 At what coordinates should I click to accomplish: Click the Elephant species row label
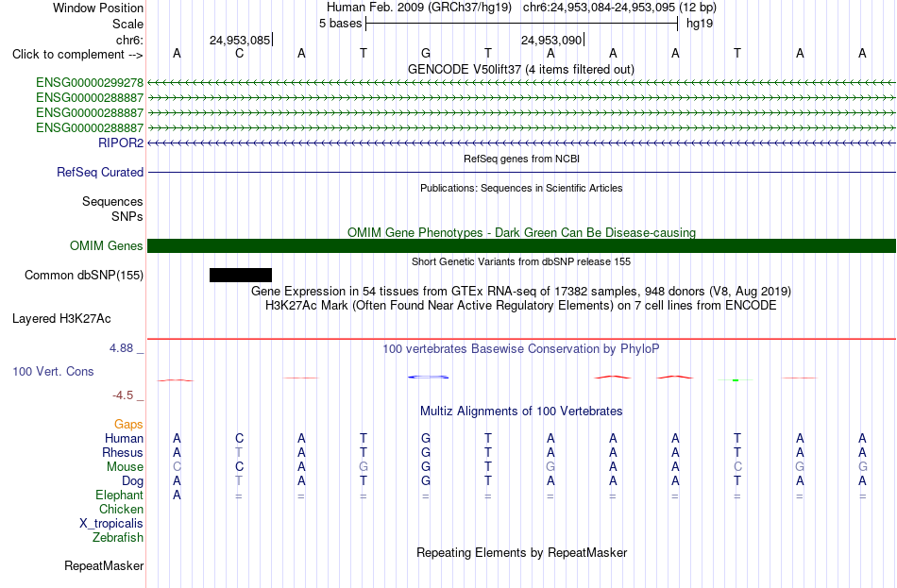pos(119,496)
